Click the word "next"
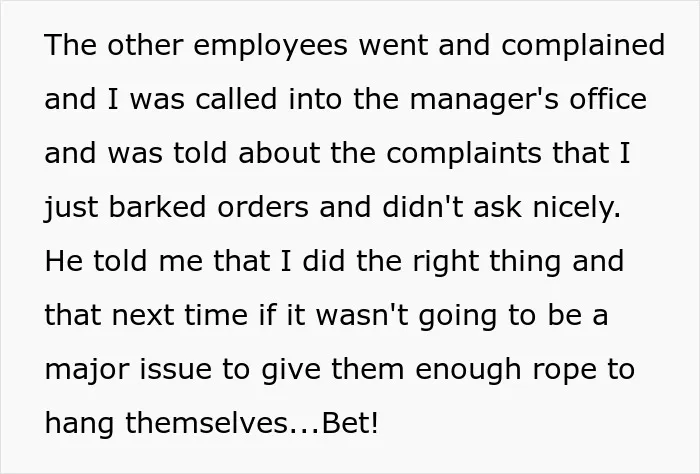The image size is (700, 474). (142, 315)
